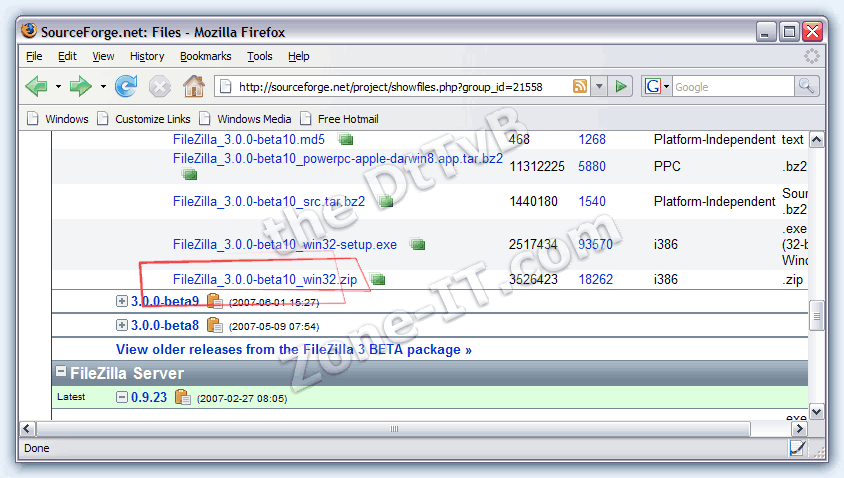Open the View menu
This screenshot has width=844, height=478.
click(103, 56)
